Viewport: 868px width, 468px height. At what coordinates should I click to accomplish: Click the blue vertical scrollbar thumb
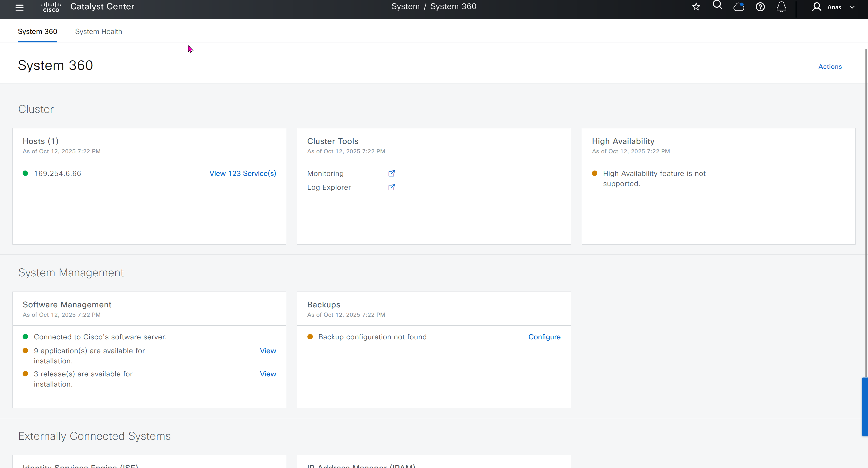[865, 407]
